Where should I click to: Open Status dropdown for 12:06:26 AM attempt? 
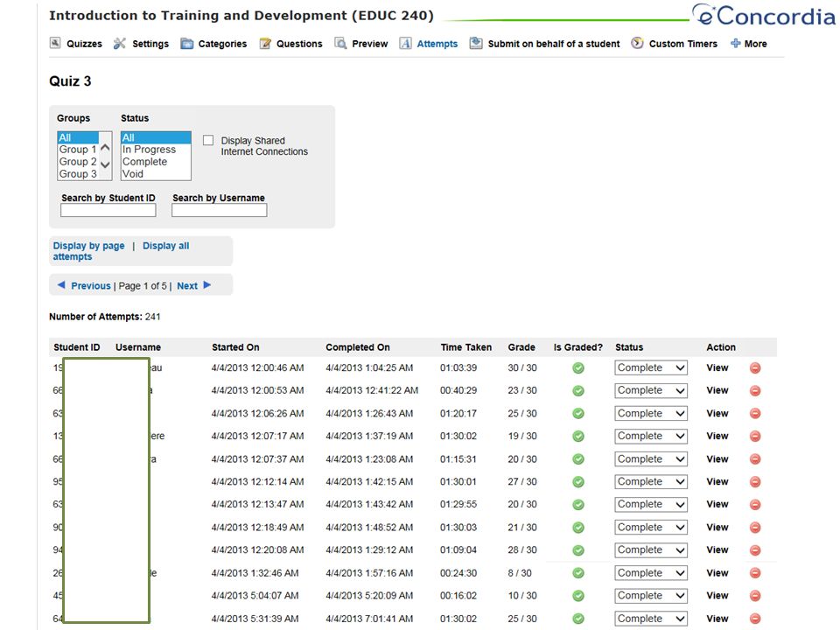(x=651, y=414)
